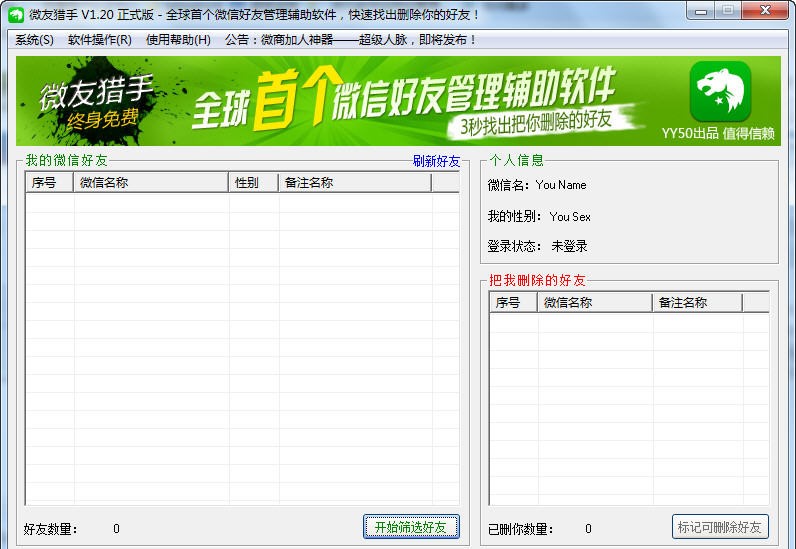The height and width of the screenshot is (549, 796).
Task: Minimize the 微友猎手 window
Action: point(701,11)
